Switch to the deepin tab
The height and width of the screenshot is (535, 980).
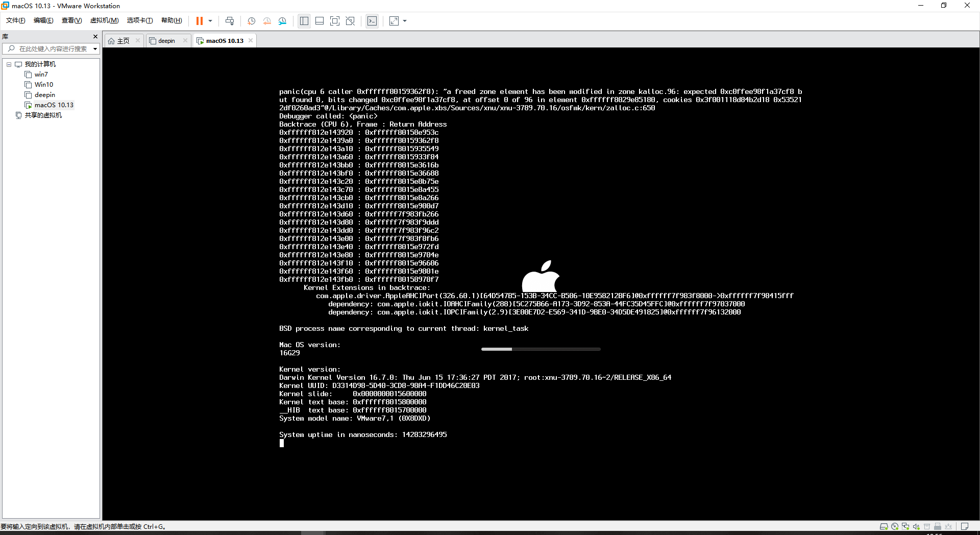tap(166, 41)
